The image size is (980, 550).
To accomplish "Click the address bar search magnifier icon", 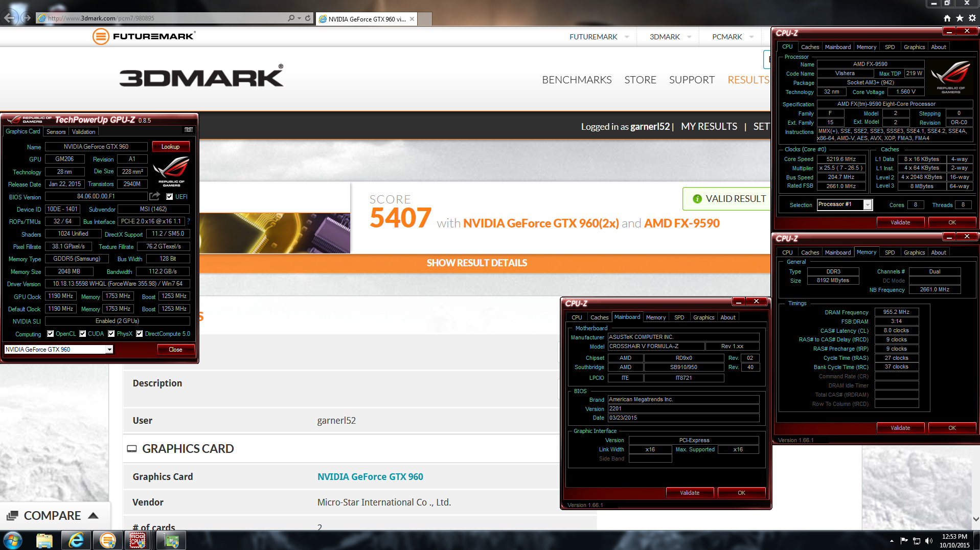I will click(291, 18).
